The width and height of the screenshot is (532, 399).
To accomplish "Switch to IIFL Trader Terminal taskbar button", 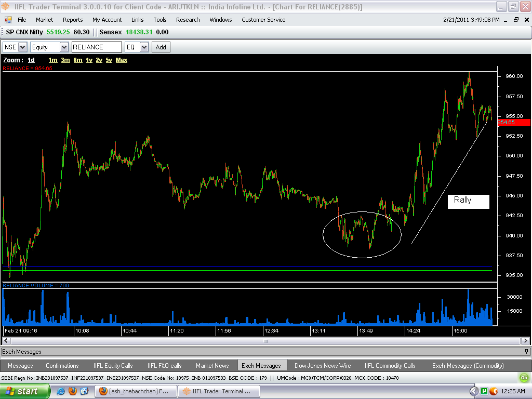I will pos(219,391).
